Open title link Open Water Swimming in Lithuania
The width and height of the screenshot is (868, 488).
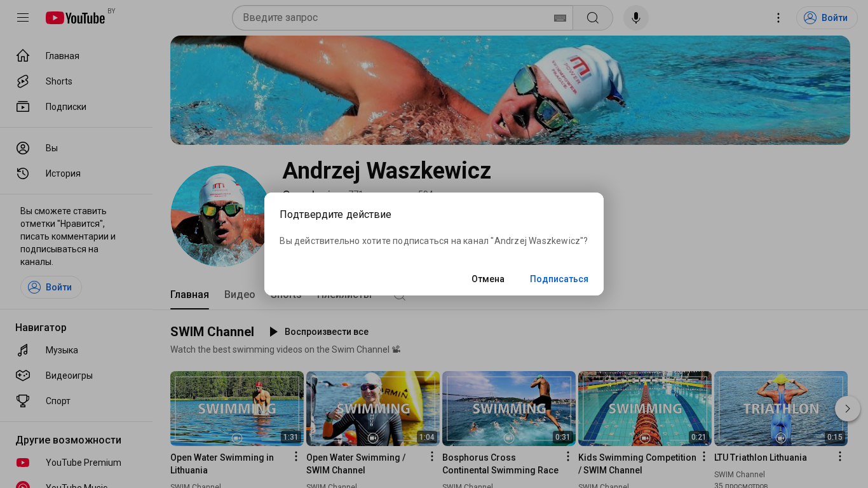tap(222, 464)
